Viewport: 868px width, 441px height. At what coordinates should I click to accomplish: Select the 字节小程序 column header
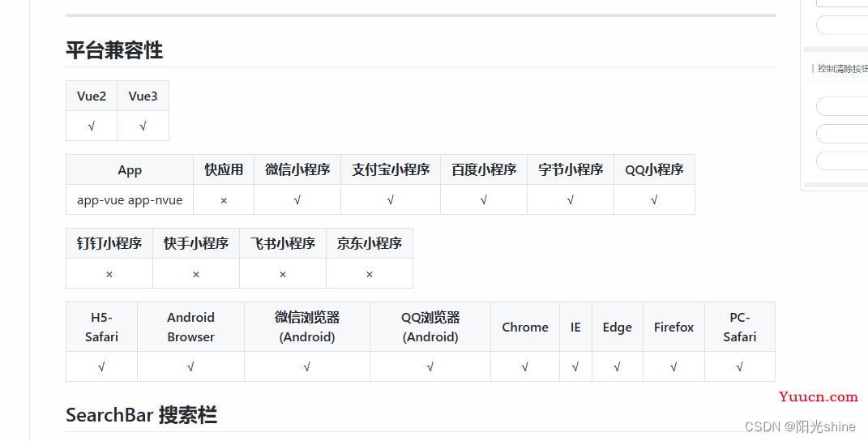pyautogui.click(x=571, y=169)
